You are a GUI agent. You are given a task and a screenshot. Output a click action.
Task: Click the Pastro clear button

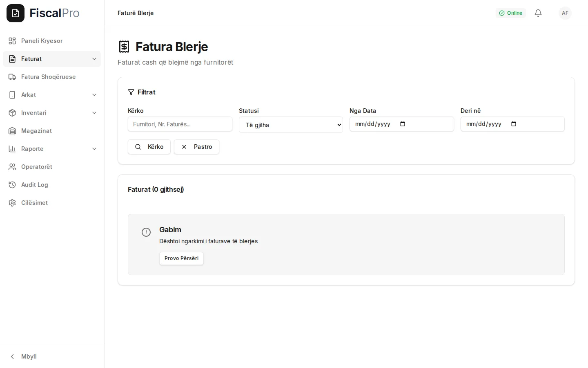196,147
